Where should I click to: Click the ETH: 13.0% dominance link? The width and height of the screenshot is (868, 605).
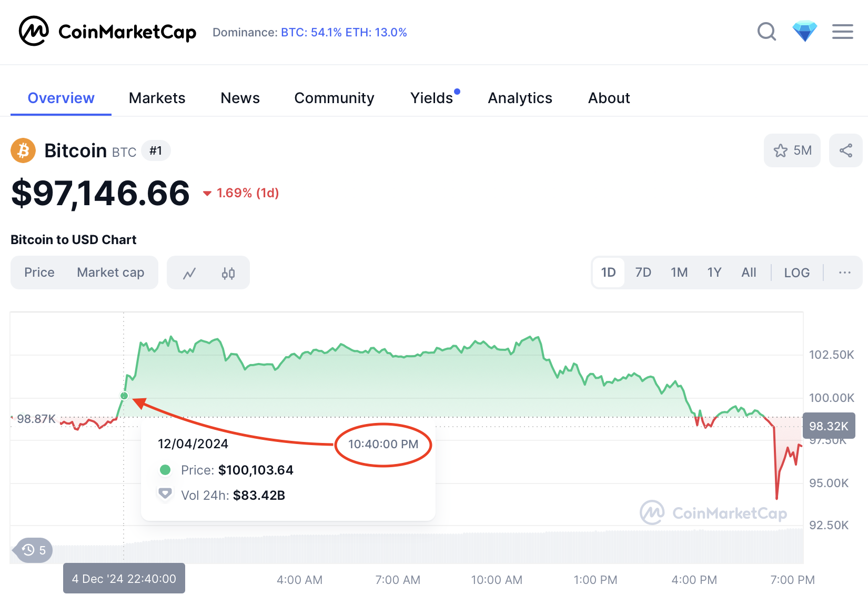point(376,33)
